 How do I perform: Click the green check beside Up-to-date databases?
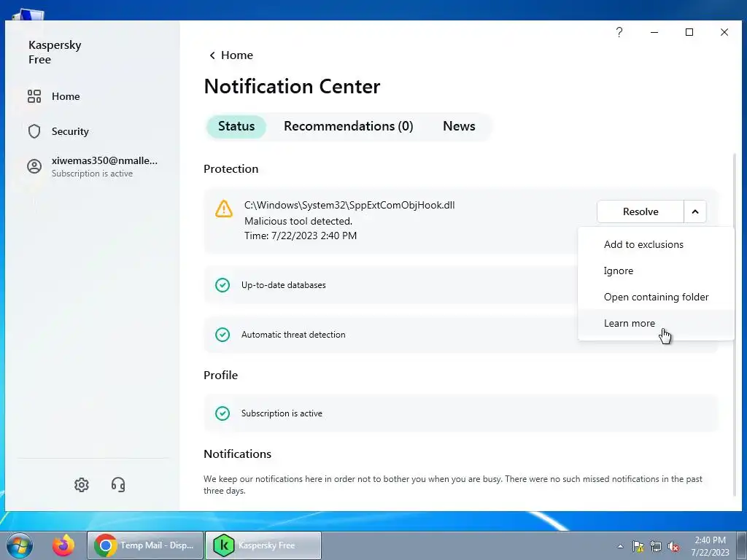click(222, 285)
